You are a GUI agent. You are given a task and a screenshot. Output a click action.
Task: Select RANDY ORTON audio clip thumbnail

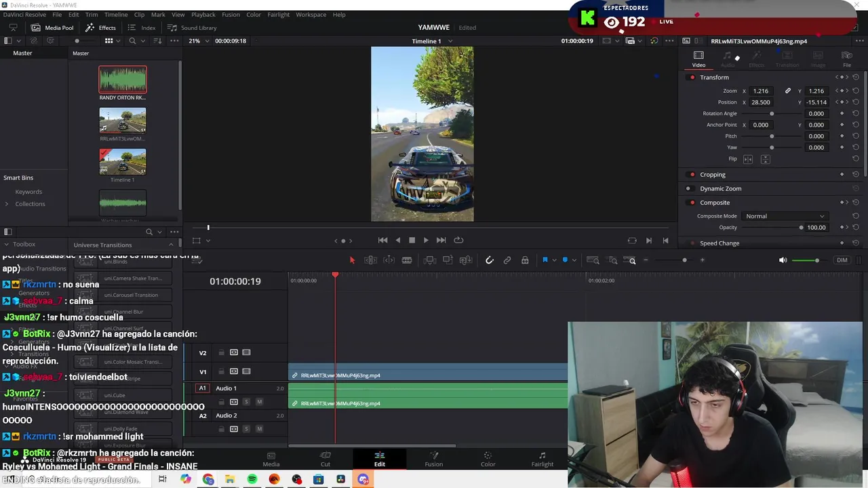(123, 79)
